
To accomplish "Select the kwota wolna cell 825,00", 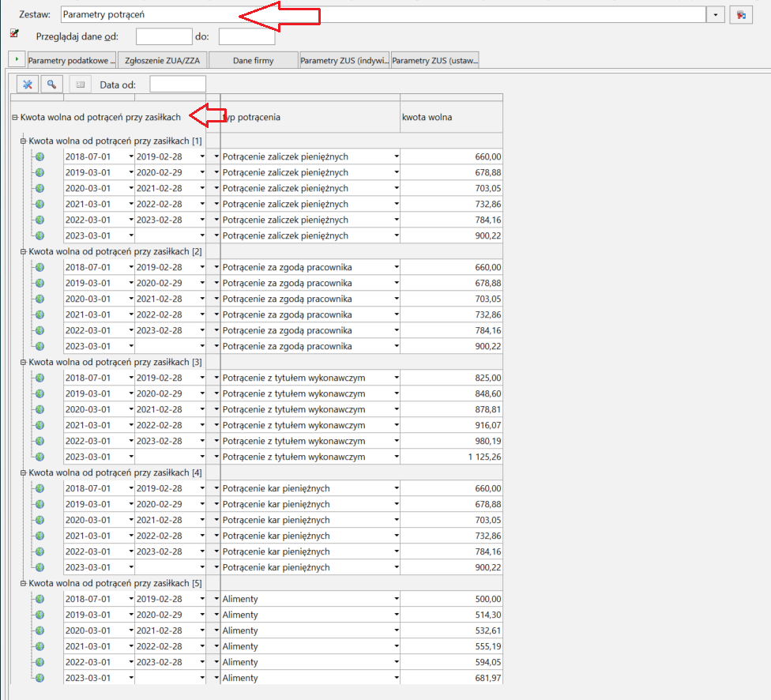I will coord(451,378).
